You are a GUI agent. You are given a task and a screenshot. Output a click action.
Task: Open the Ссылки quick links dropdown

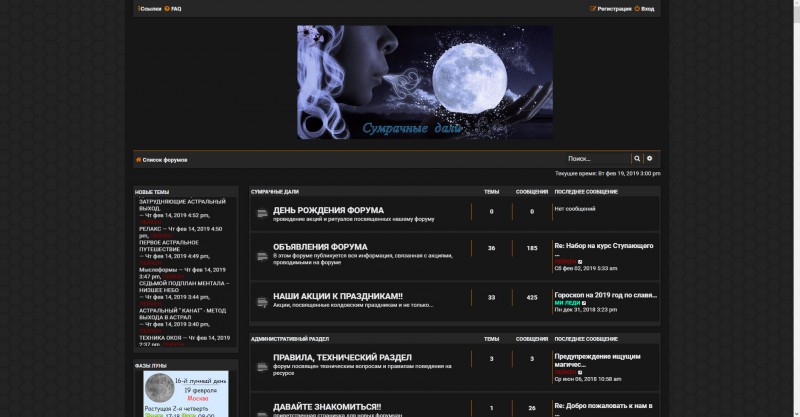click(149, 9)
